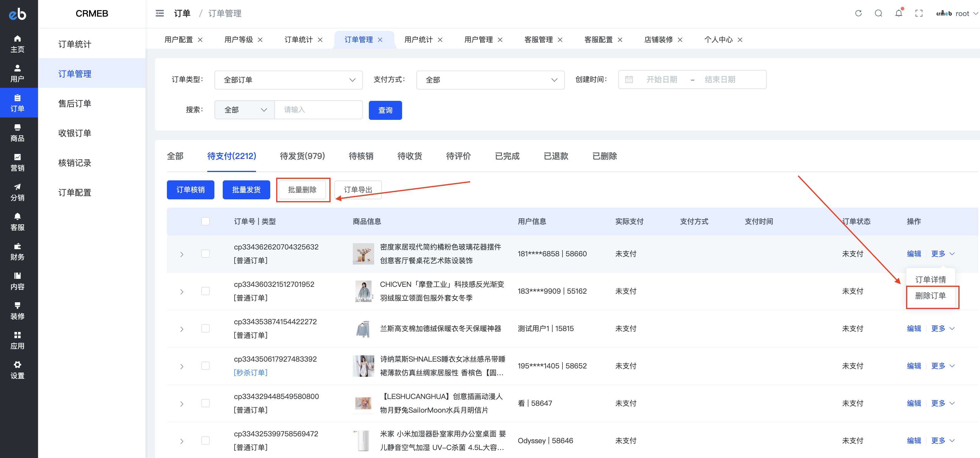
Task: Open the notification bell
Action: pyautogui.click(x=899, y=13)
